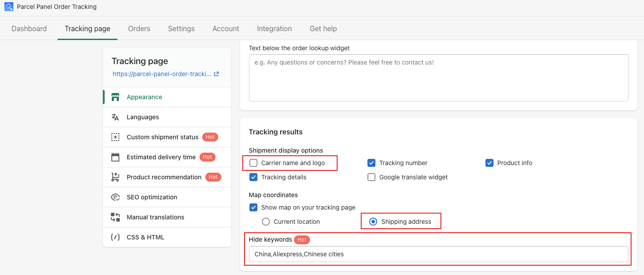Click the Custom shipment status icon
Viewport: 644px width, 275px height.
[x=115, y=137]
